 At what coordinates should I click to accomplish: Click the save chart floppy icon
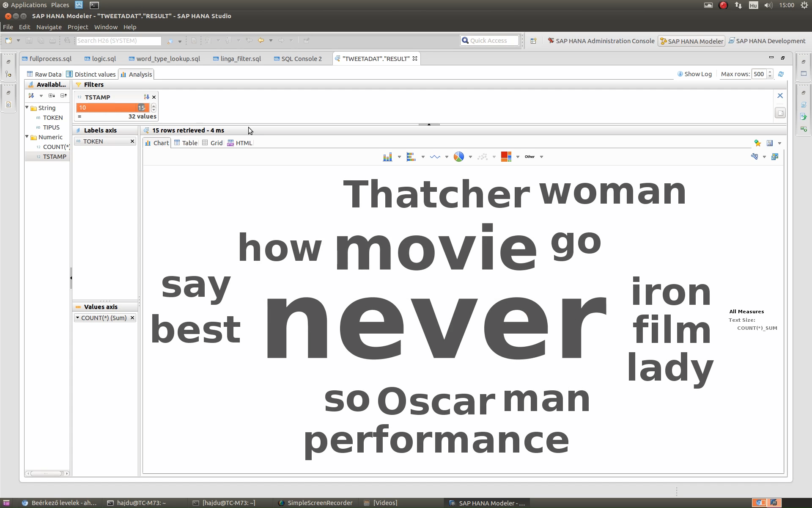point(770,143)
